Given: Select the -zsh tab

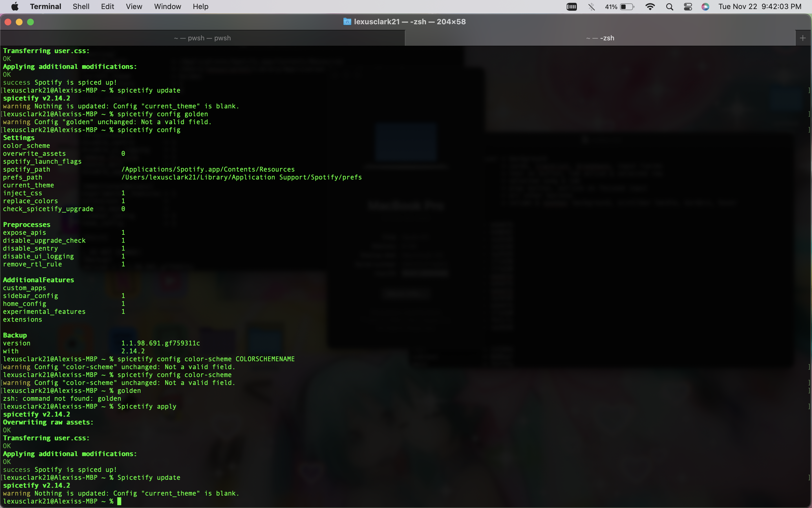Looking at the screenshot, I should point(600,38).
